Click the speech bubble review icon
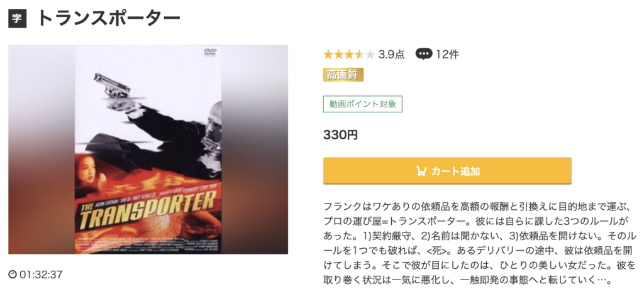The image size is (644, 294). click(423, 54)
